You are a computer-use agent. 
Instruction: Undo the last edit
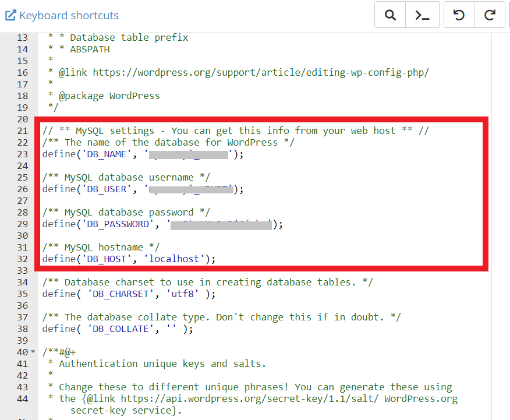(x=459, y=15)
